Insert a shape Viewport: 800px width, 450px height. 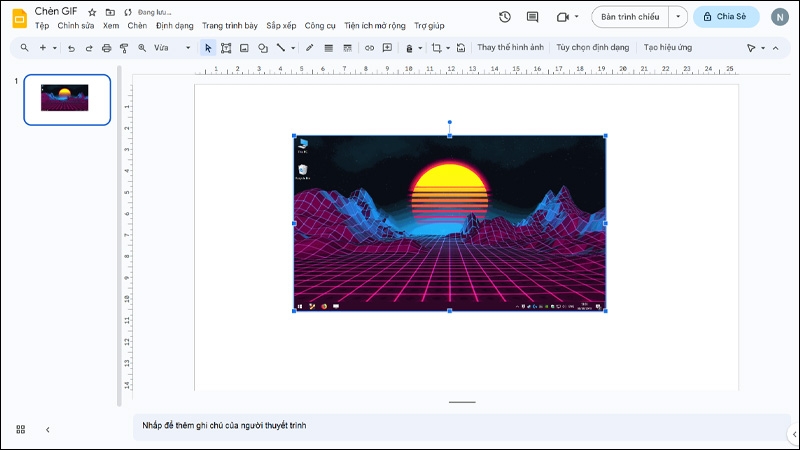[263, 48]
